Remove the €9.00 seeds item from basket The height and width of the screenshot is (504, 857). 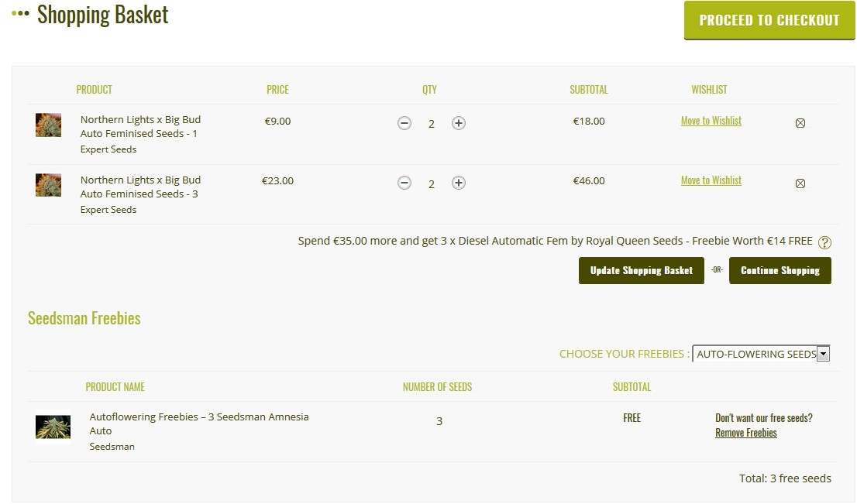point(800,123)
